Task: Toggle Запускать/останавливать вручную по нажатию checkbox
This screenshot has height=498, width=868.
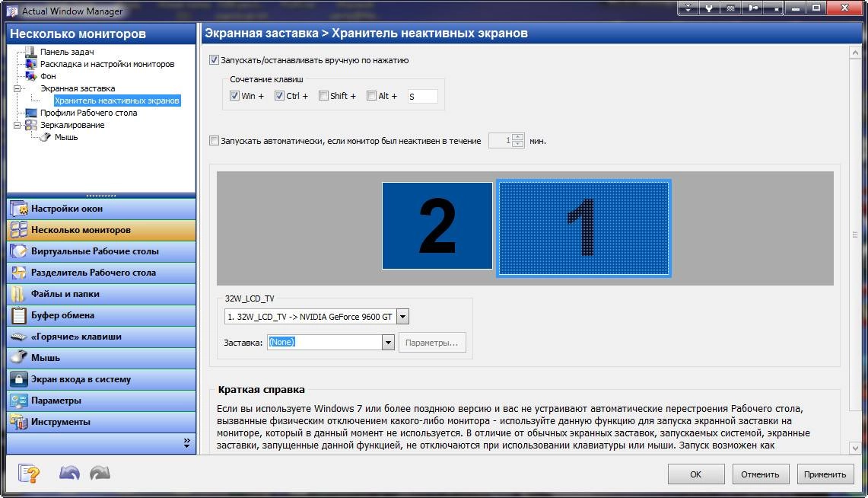Action: [x=215, y=60]
